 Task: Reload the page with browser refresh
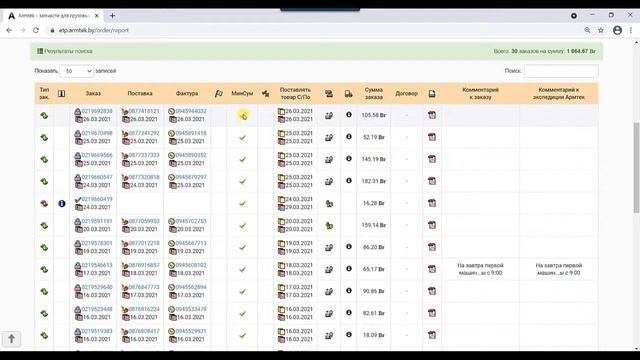pos(36,30)
